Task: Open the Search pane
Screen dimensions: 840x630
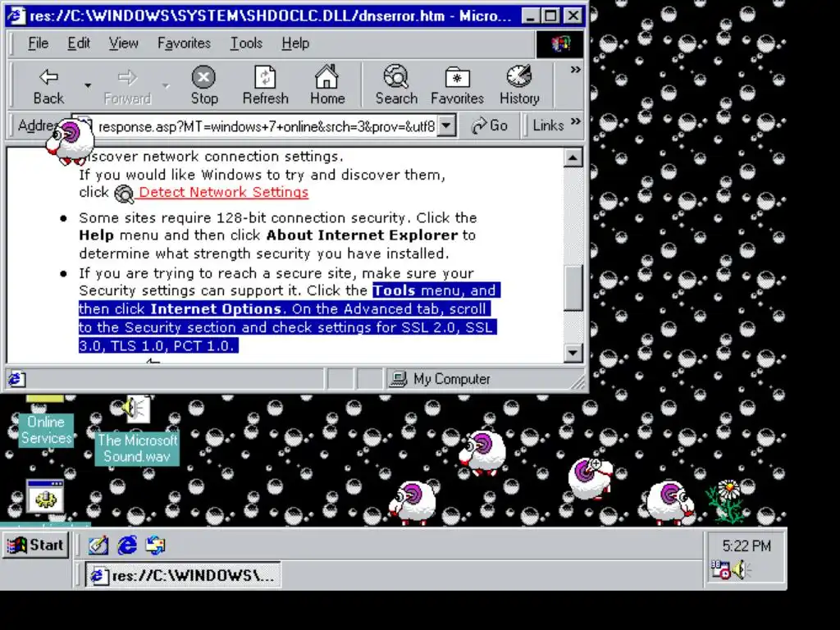Action: point(396,85)
